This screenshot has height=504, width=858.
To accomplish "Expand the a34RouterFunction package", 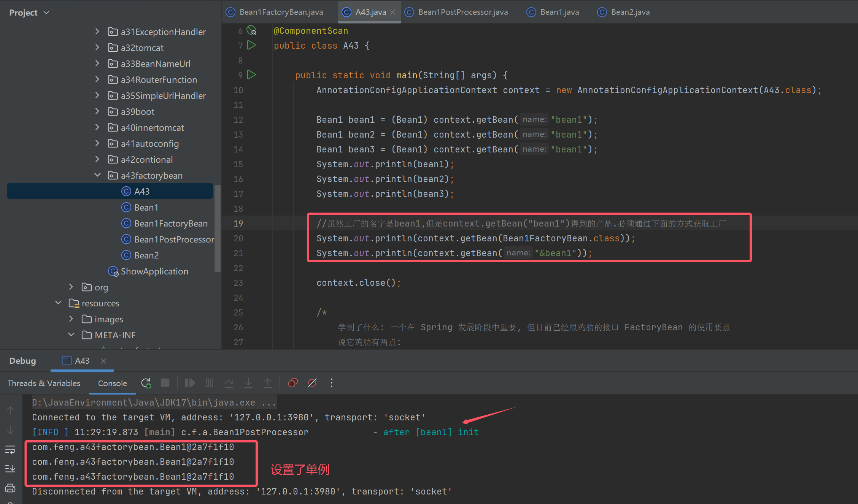I will (x=97, y=79).
